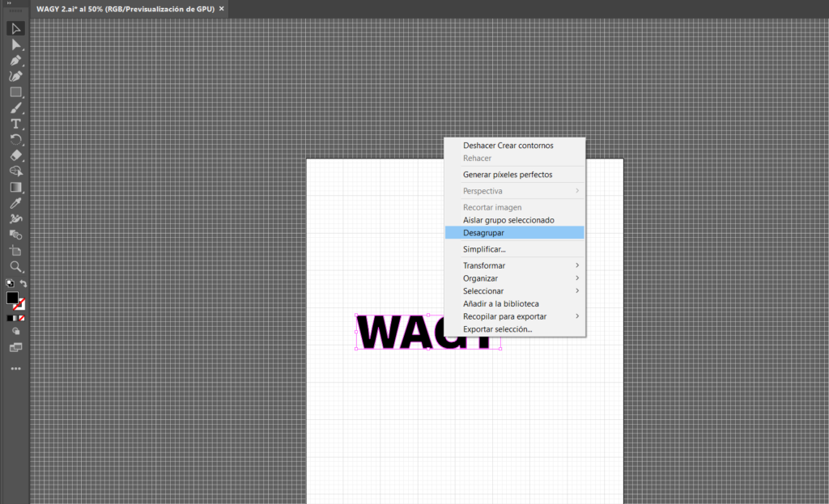
Task: Reset to default fill and stroke
Action: 9,284
